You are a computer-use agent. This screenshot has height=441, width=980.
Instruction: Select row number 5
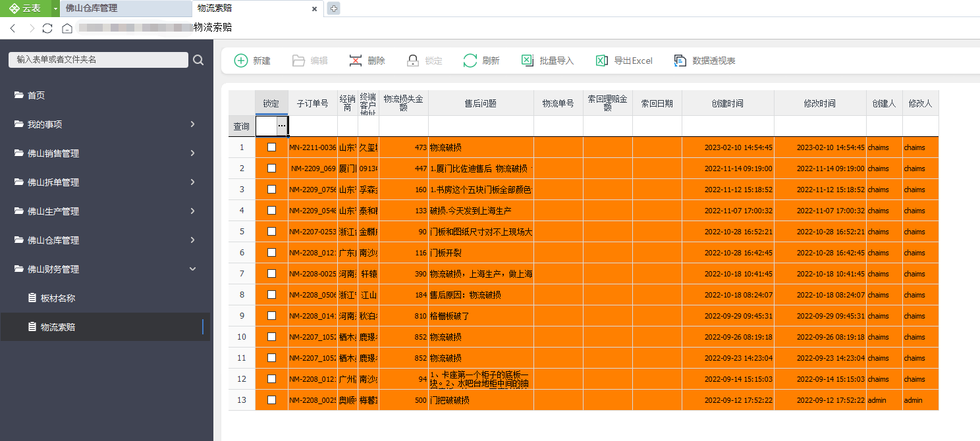(x=242, y=232)
